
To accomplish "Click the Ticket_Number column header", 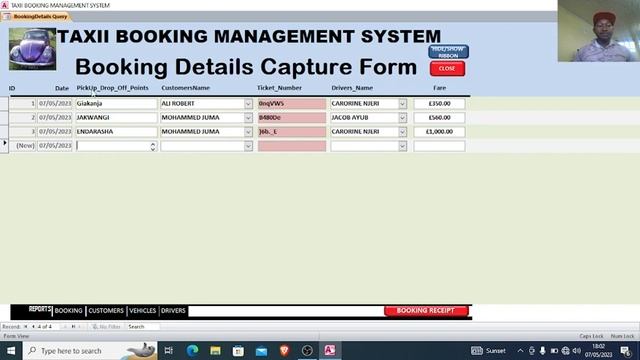I will click(280, 88).
